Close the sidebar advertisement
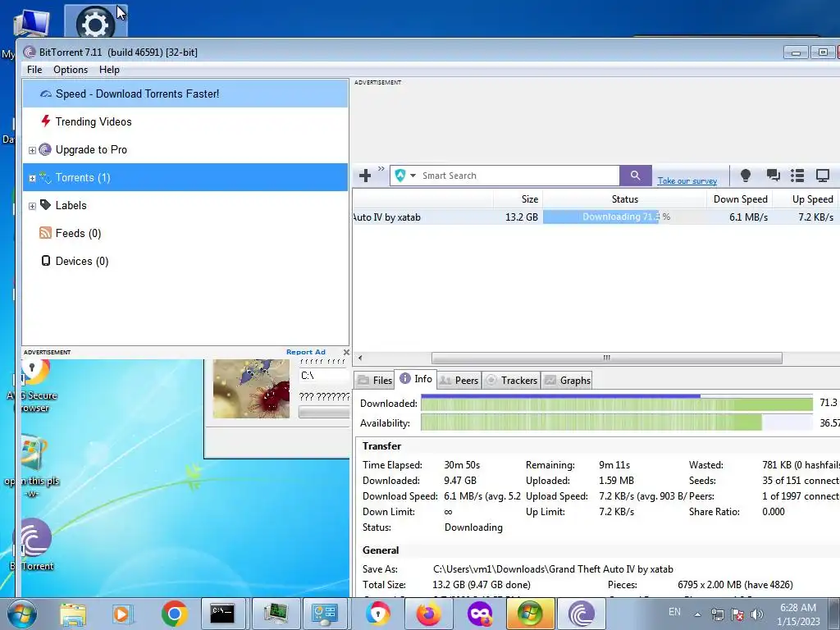Screen dimensions: 840x630 (x=346, y=352)
